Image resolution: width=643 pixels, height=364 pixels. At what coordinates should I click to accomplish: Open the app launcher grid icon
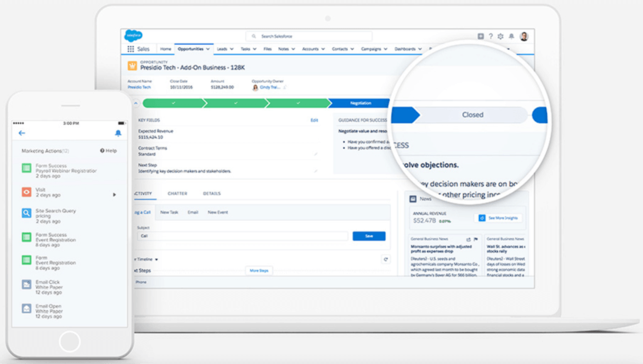pyautogui.click(x=131, y=49)
